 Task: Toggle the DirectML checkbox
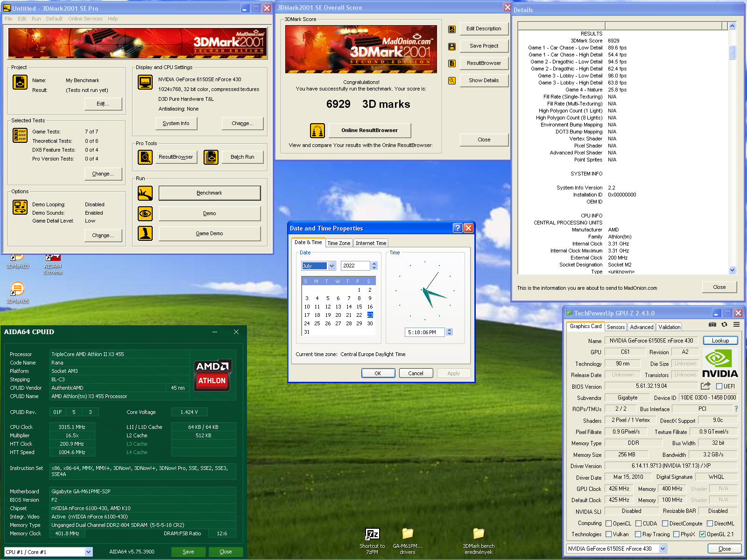pyautogui.click(x=710, y=523)
